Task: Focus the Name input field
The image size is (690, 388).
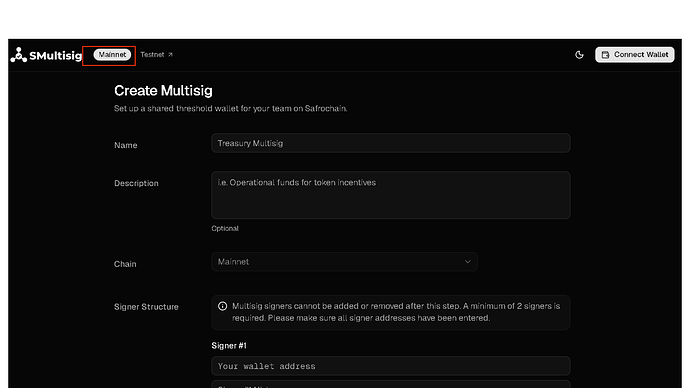Action: click(x=391, y=143)
